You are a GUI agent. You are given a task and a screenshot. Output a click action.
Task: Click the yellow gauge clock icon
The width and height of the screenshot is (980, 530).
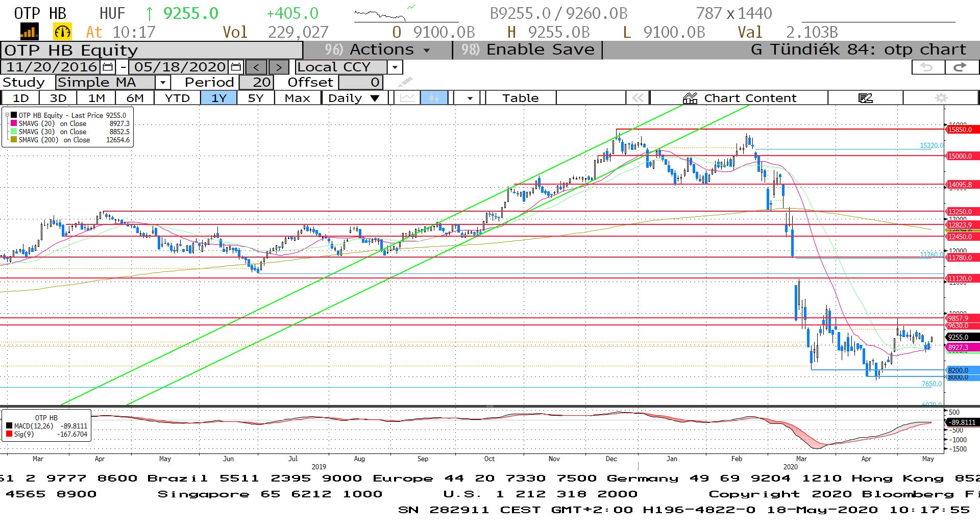coord(62,32)
